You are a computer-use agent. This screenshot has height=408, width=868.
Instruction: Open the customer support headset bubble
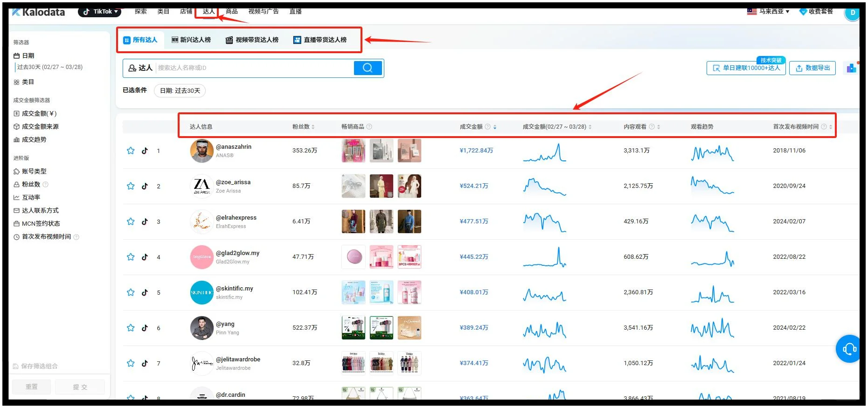click(848, 349)
